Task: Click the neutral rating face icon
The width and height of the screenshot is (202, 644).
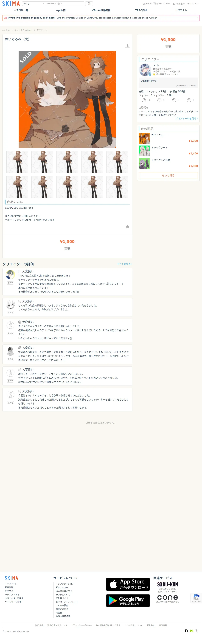Action: coord(174,100)
